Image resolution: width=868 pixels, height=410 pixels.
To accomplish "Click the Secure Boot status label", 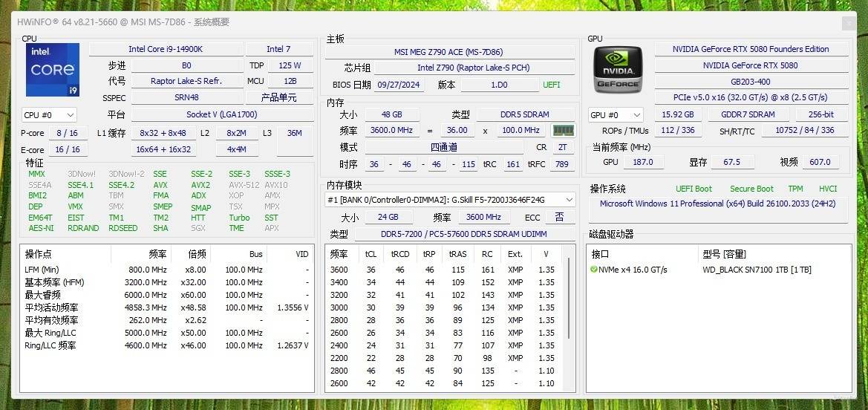I will click(x=751, y=189).
